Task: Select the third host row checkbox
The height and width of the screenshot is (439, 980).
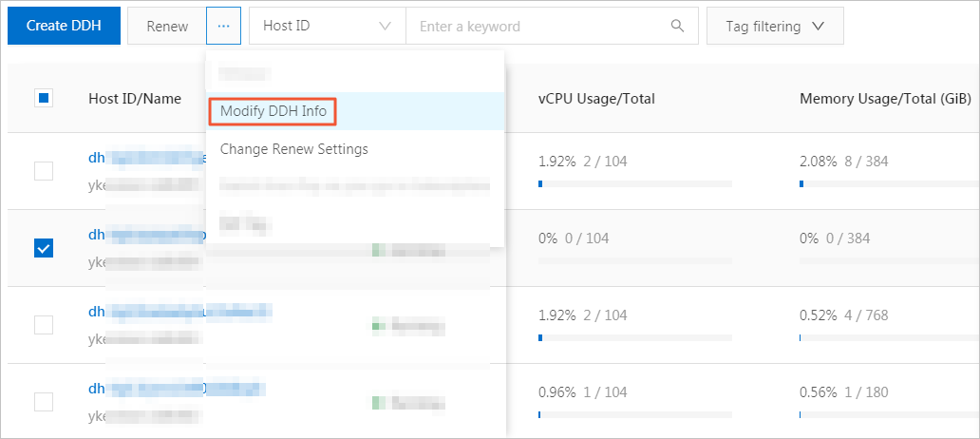Action: click(x=44, y=325)
